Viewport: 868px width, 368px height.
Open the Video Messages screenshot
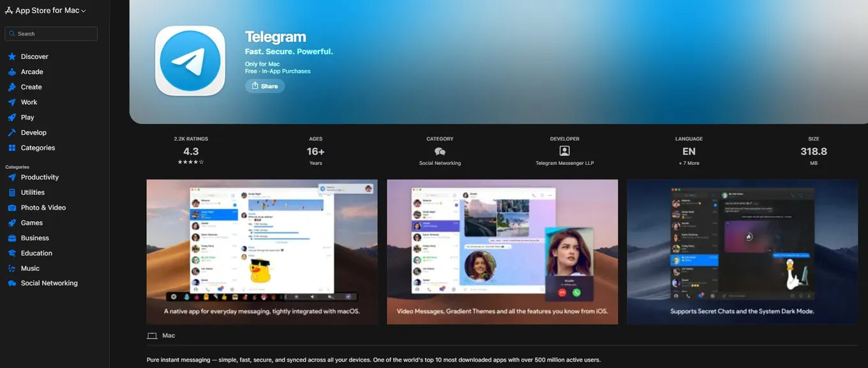click(x=502, y=252)
